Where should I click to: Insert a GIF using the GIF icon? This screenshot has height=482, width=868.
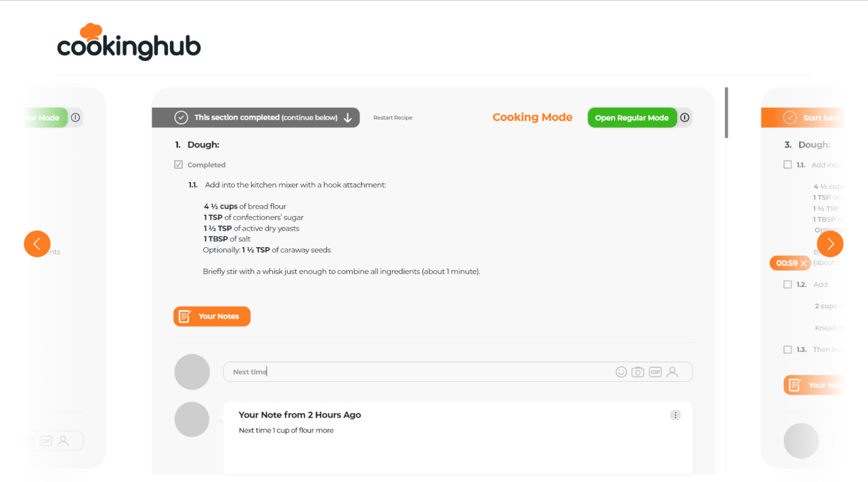(655, 372)
